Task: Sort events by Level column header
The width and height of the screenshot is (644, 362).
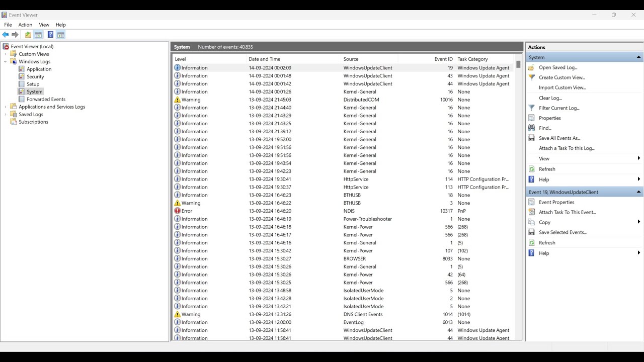Action: click(x=209, y=59)
